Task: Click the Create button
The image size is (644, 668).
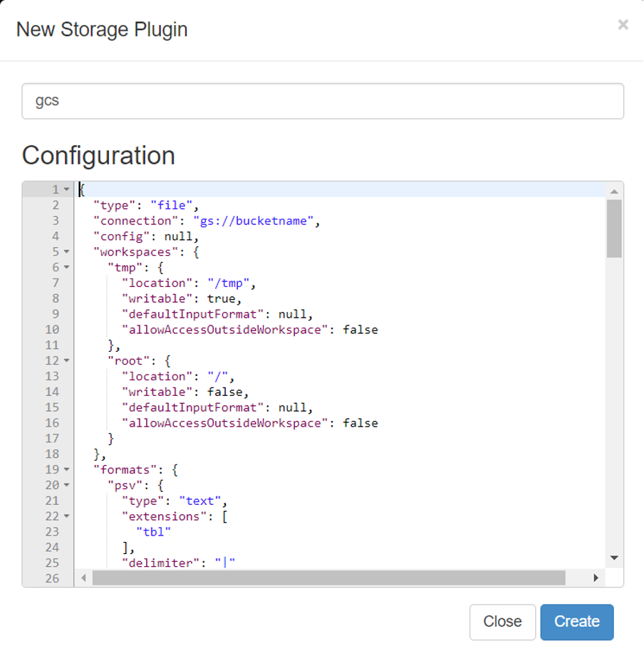Action: pyautogui.click(x=576, y=622)
